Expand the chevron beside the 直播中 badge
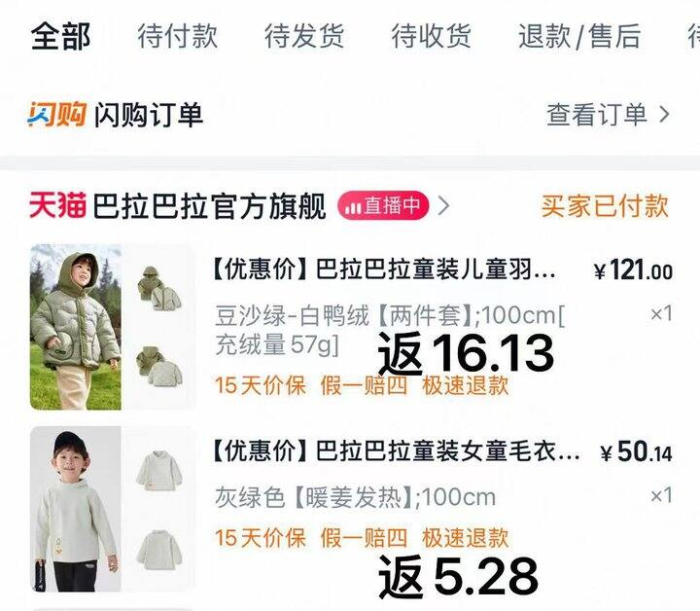 [443, 206]
